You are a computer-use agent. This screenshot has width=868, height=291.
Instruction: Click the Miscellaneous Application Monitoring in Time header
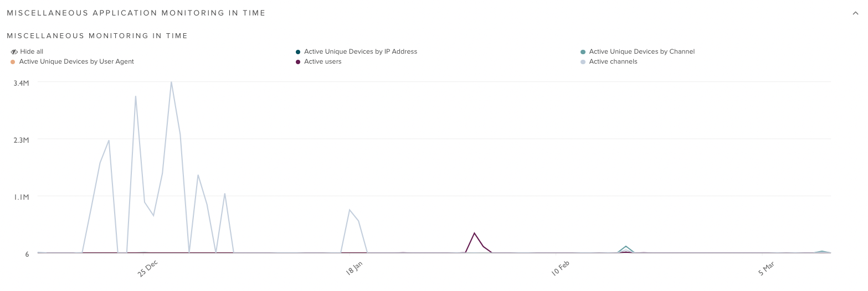coord(136,13)
